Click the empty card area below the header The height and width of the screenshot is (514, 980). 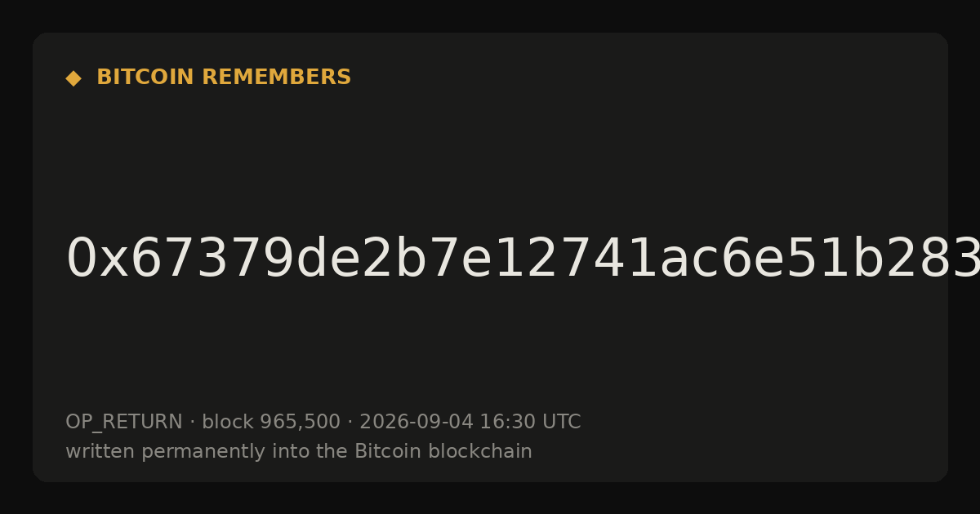[x=490, y=163]
